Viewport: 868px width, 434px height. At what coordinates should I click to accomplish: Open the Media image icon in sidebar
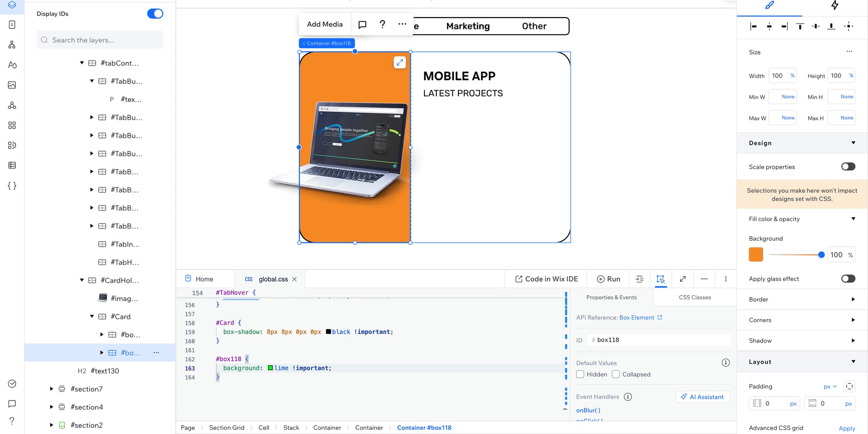pos(12,85)
